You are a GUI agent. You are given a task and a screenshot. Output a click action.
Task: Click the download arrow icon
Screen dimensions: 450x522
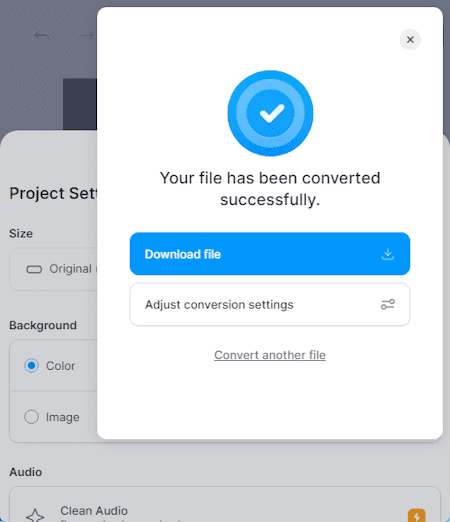(x=388, y=254)
